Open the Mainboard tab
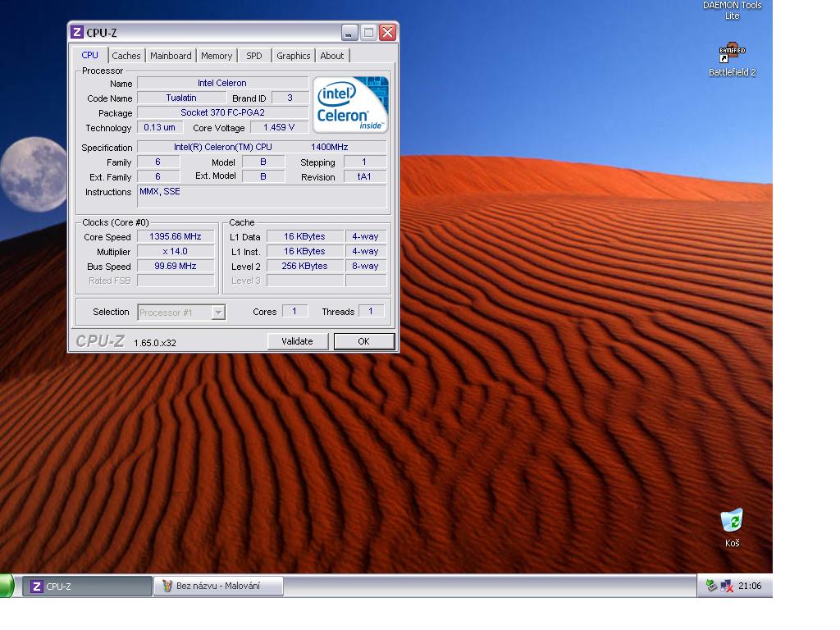 171,56
